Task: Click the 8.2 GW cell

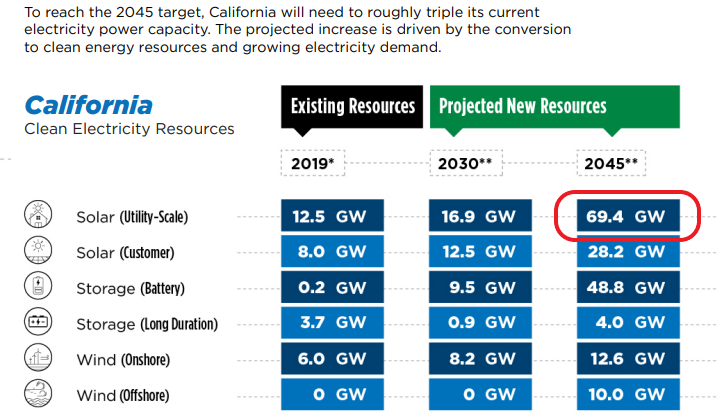Action: 480,358
